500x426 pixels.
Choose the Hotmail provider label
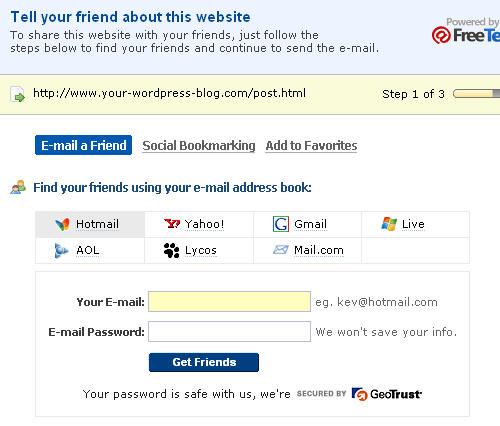97,224
